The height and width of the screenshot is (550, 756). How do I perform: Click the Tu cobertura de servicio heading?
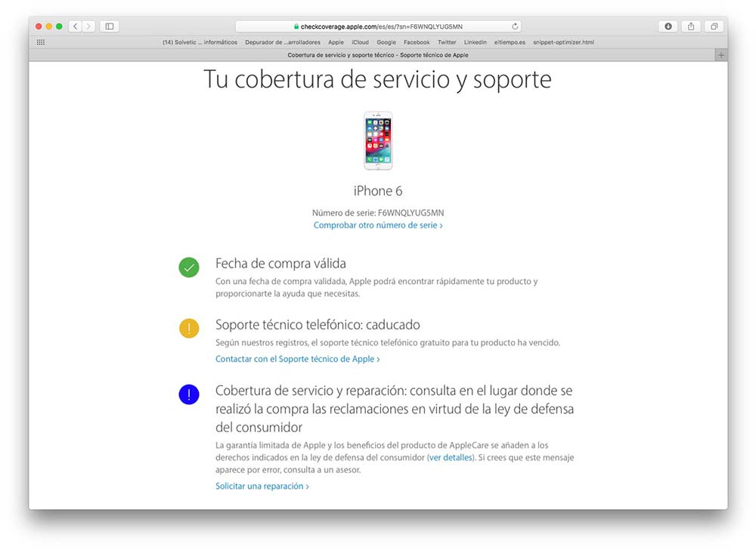(x=377, y=79)
